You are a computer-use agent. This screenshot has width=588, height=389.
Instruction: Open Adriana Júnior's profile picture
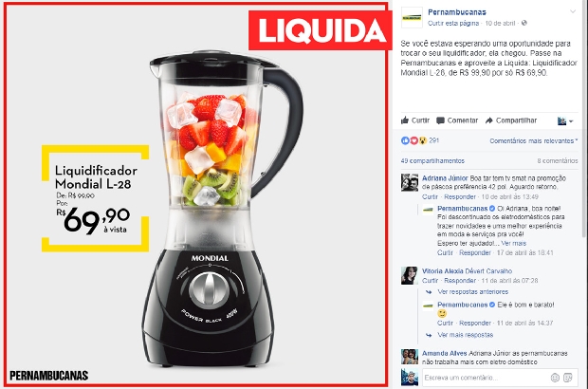click(410, 183)
